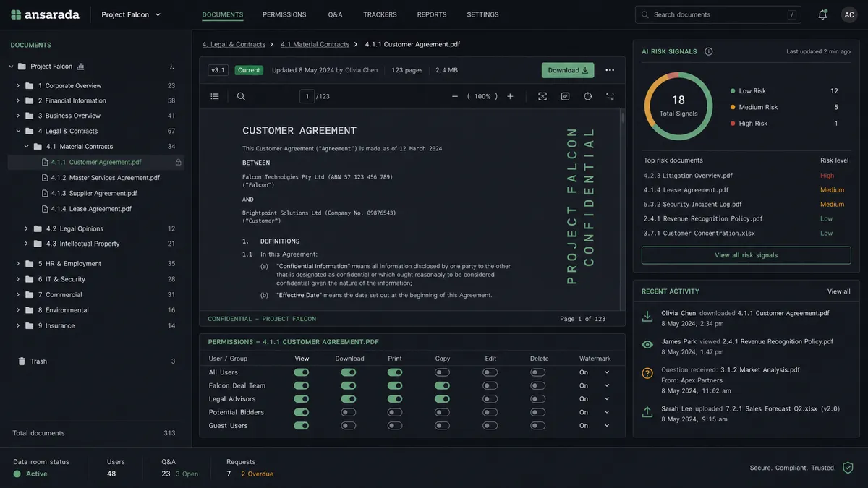The width and height of the screenshot is (868, 488).
Task: Open Watermark dropdown for All Users
Action: click(x=606, y=372)
